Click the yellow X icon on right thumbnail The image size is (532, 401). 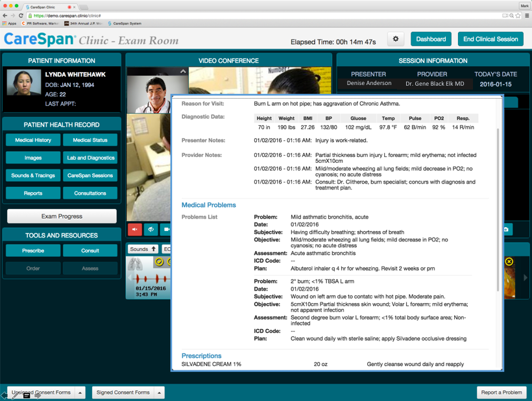click(x=509, y=261)
